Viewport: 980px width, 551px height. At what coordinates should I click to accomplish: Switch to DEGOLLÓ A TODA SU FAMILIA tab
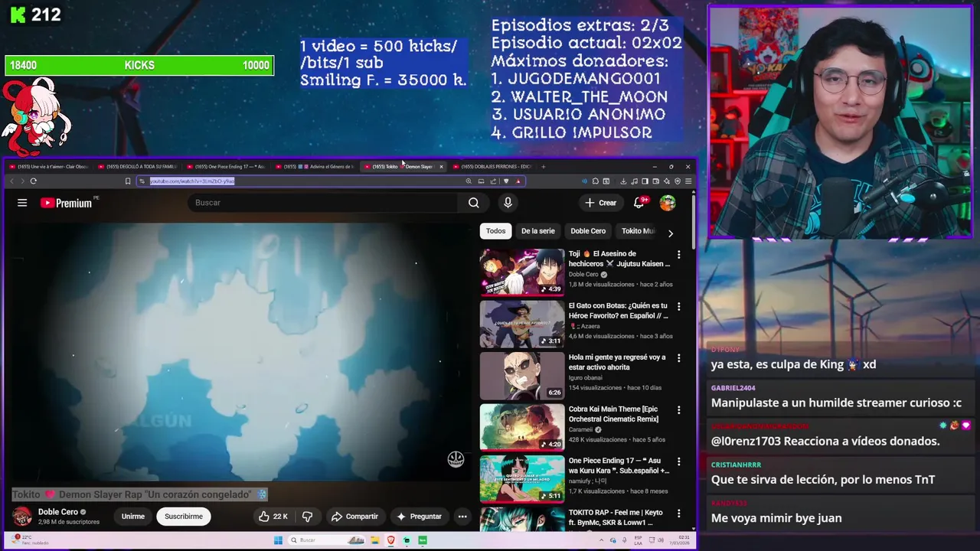point(138,167)
